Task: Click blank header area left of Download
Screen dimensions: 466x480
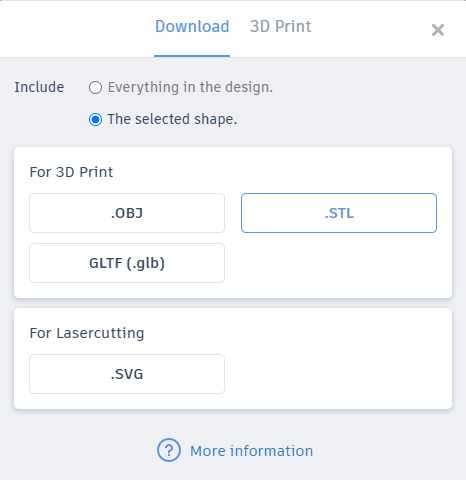Action: click(77, 28)
